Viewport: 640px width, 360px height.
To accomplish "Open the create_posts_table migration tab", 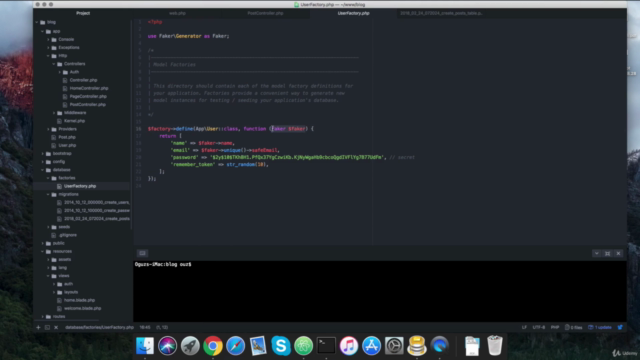I will click(441, 13).
